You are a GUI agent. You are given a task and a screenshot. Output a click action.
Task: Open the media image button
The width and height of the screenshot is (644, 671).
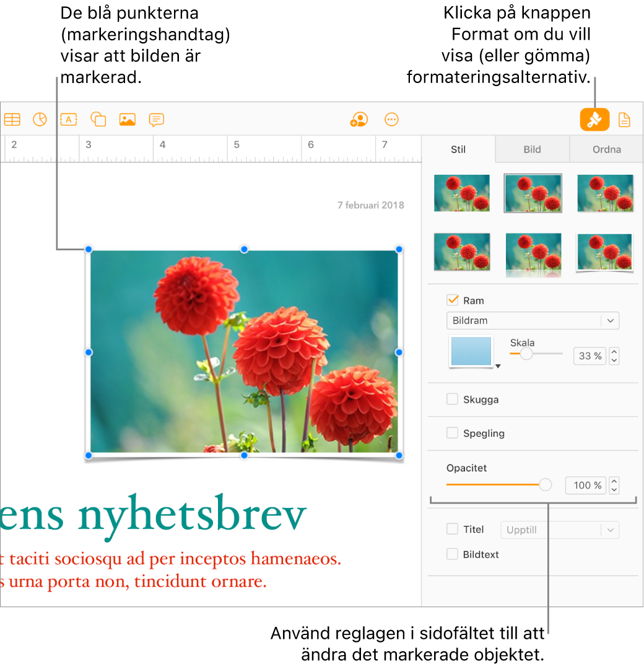click(x=128, y=120)
